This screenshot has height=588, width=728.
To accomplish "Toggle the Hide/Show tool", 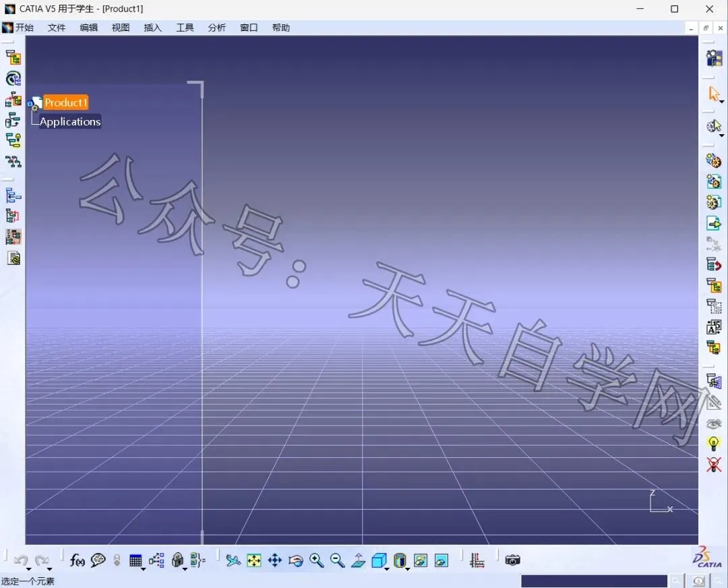I will (421, 560).
